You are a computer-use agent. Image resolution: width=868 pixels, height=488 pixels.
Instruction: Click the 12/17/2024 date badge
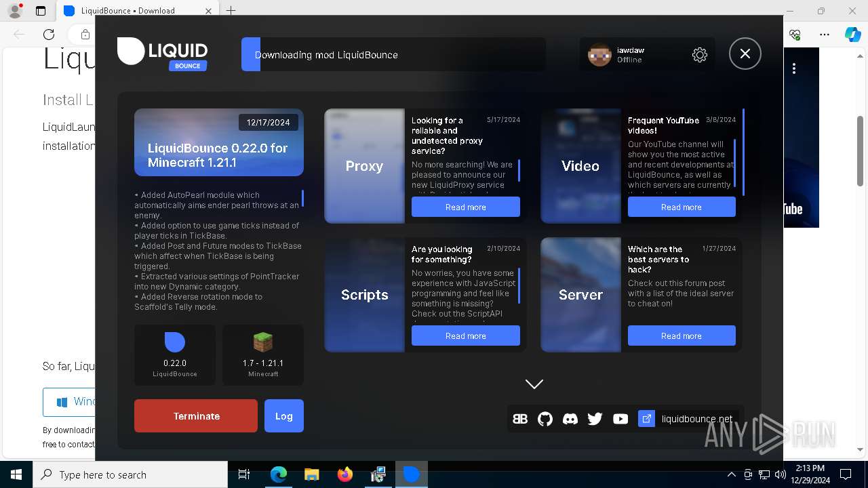click(x=269, y=123)
